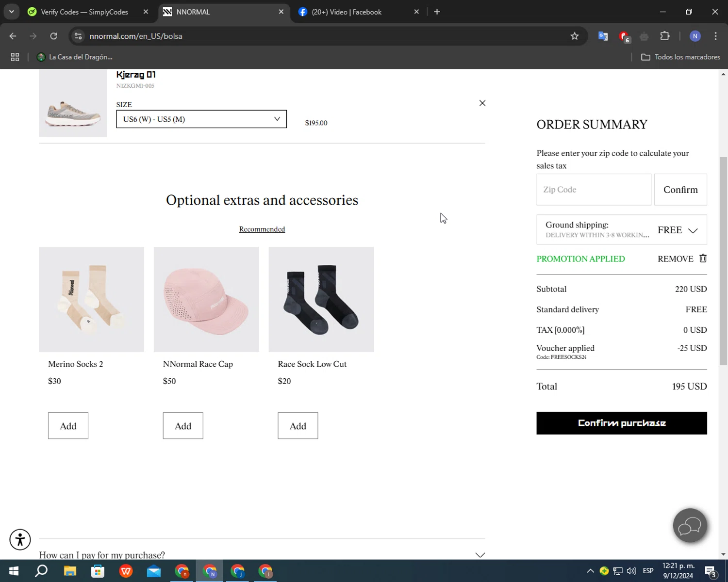728x582 pixels.
Task: Click the Kjerag 01 shoe thumbnail
Action: [73, 103]
